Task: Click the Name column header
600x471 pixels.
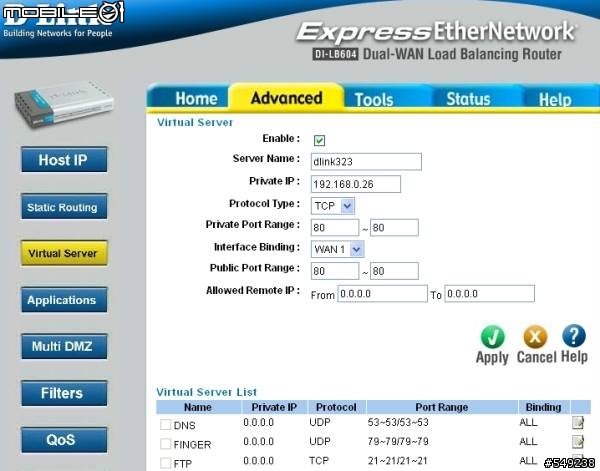Action: coord(198,407)
